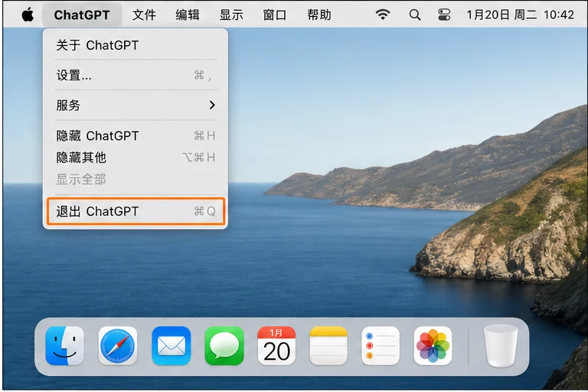Open Spotlight search magnifier icon
Viewport: 588px width, 392px height.
coord(415,15)
